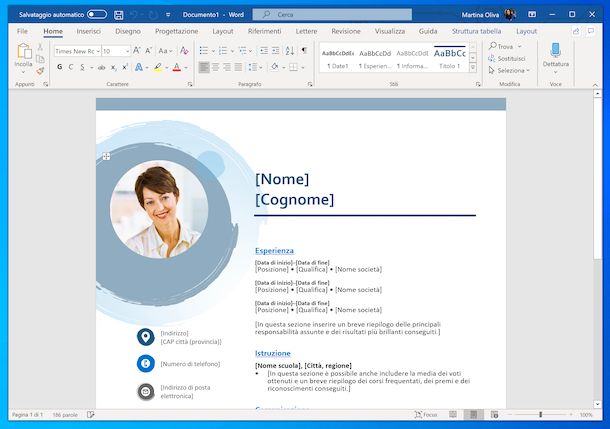Viewport: 610px width, 429px height.
Task: Click Increase font size icon
Action: 137,51
